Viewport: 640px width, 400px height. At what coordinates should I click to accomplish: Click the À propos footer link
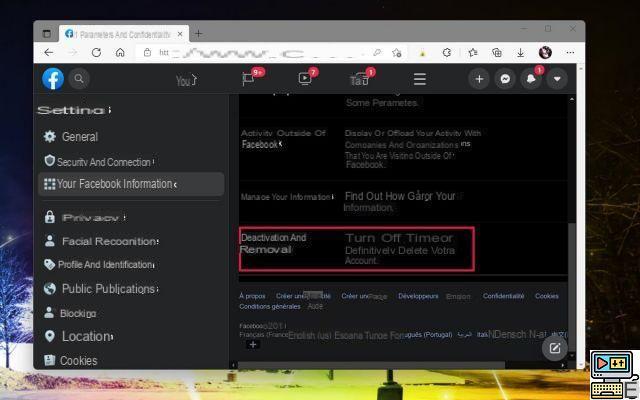pyautogui.click(x=252, y=296)
